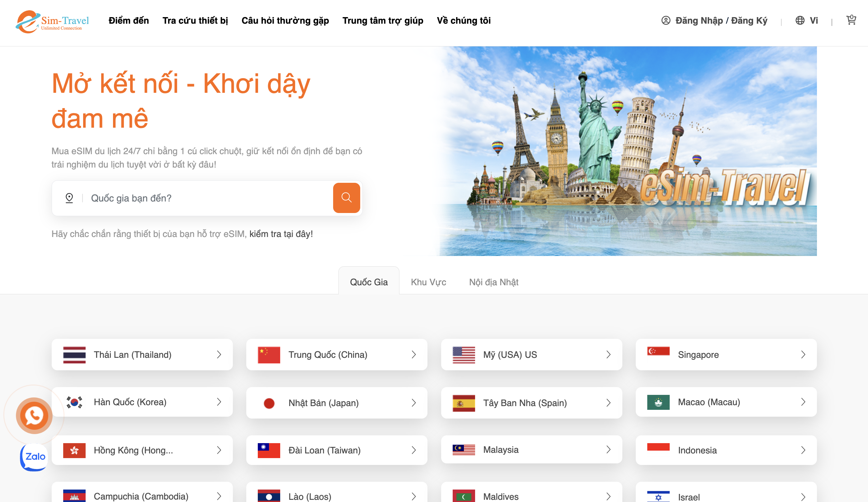Click the Thailand flag icon

click(74, 355)
